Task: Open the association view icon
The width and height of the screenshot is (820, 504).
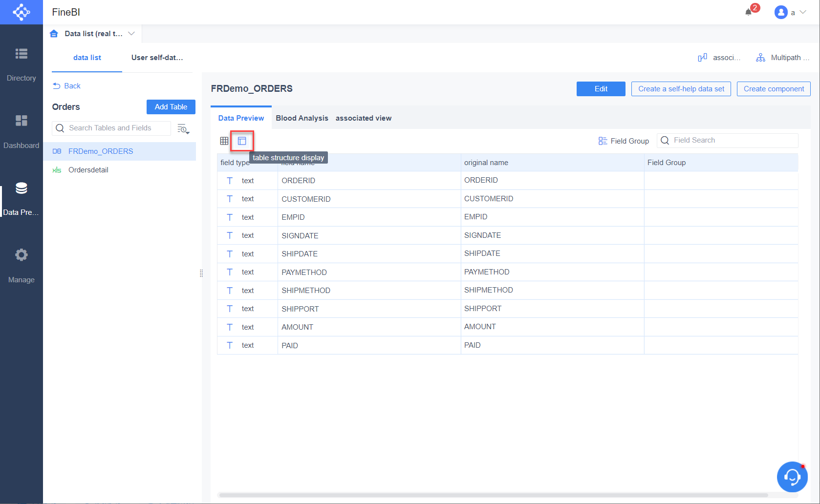Action: coord(703,58)
